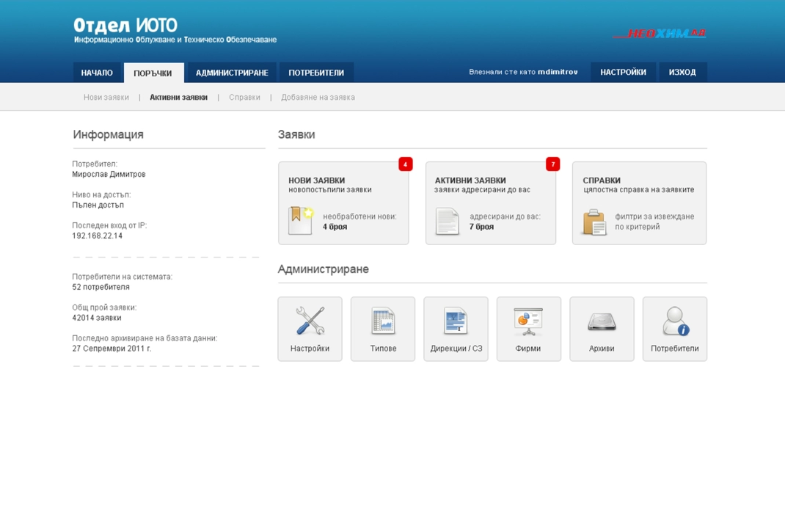Open the Справки submenu link
785x532 pixels.
(244, 97)
